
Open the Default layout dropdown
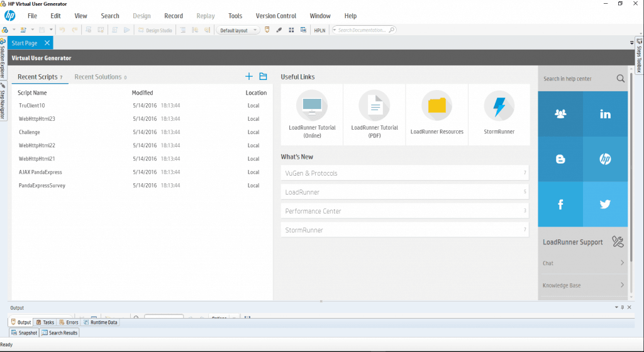pyautogui.click(x=238, y=30)
